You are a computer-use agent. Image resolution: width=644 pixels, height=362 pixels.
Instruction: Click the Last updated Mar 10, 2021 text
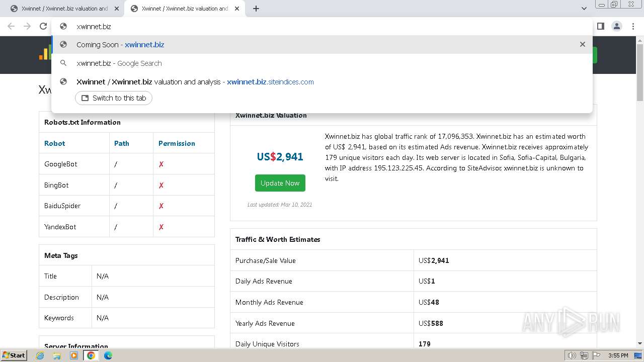coord(280,205)
